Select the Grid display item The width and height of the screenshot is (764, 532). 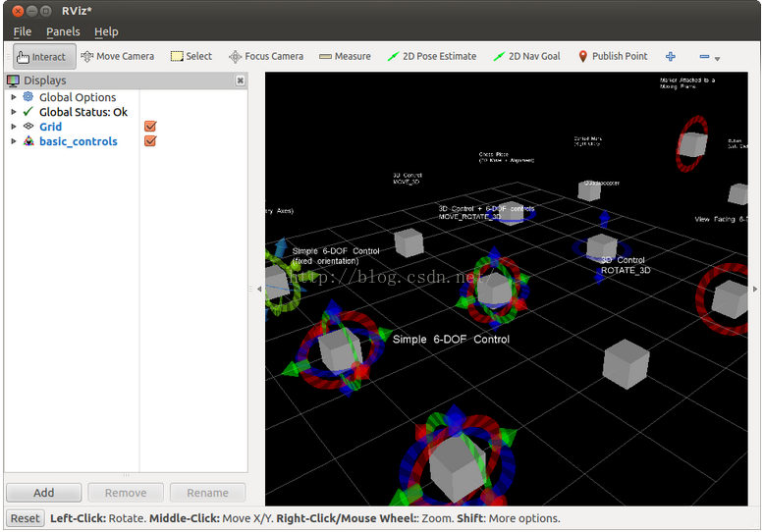coord(51,127)
